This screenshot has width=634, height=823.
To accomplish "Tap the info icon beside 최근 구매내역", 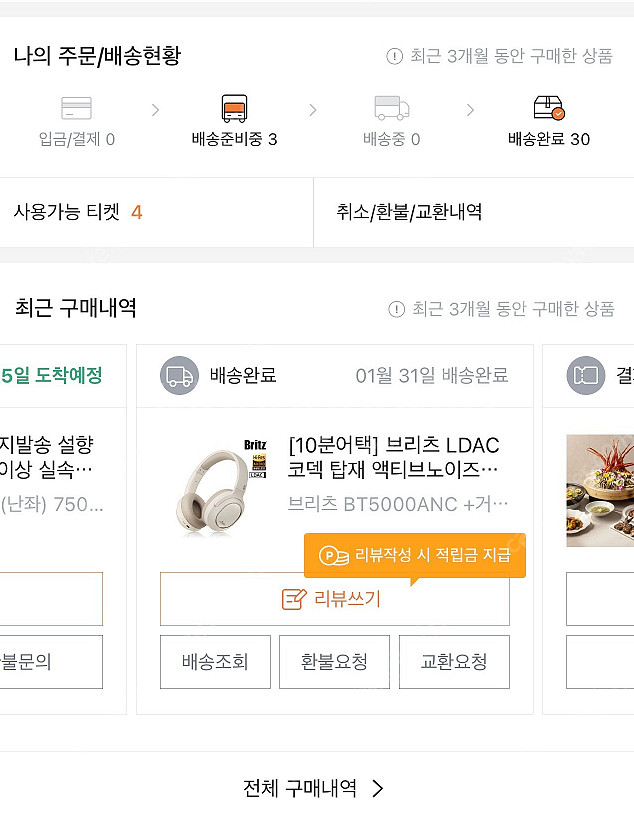I will pos(396,309).
